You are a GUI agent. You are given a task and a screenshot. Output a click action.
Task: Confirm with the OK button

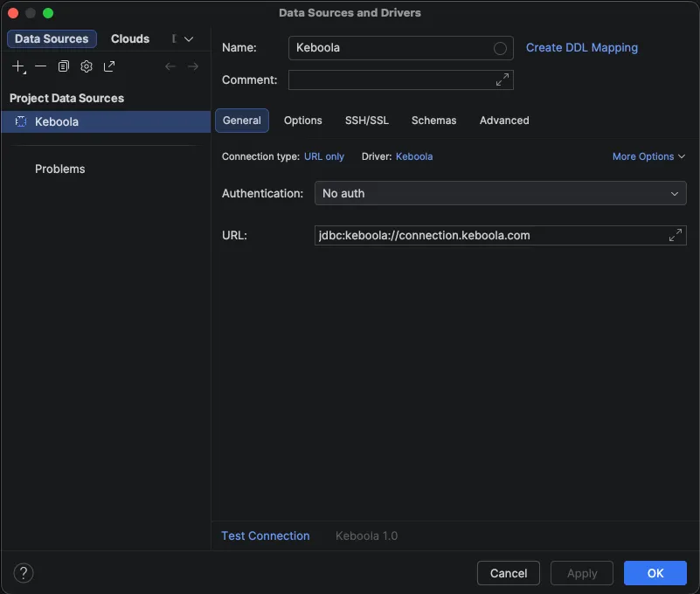(655, 573)
